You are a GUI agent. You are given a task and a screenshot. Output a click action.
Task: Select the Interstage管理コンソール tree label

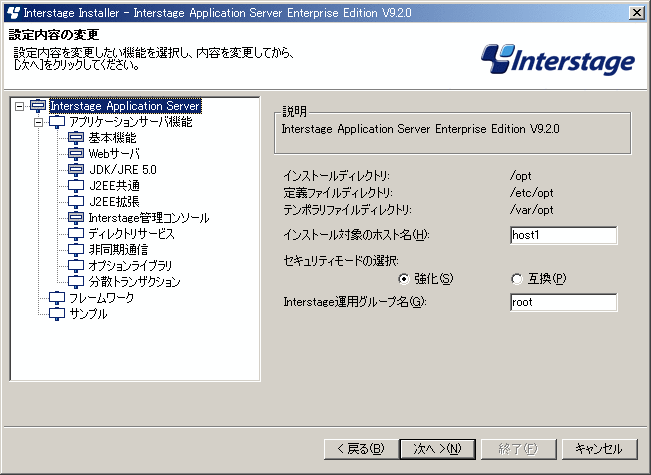[x=149, y=218]
